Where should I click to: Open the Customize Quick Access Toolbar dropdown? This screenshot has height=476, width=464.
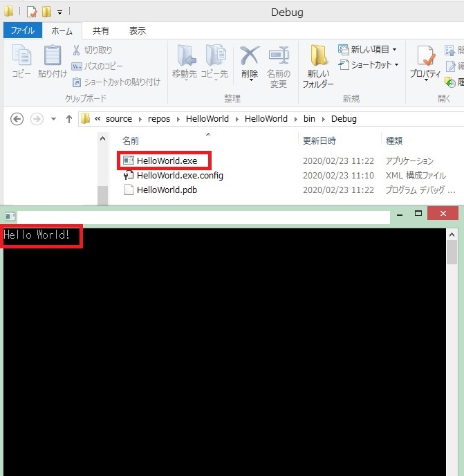59,12
